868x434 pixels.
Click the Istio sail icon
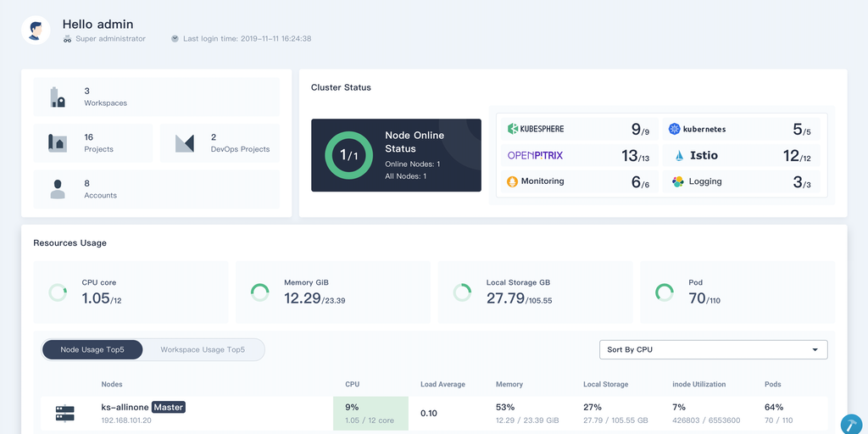pos(679,156)
